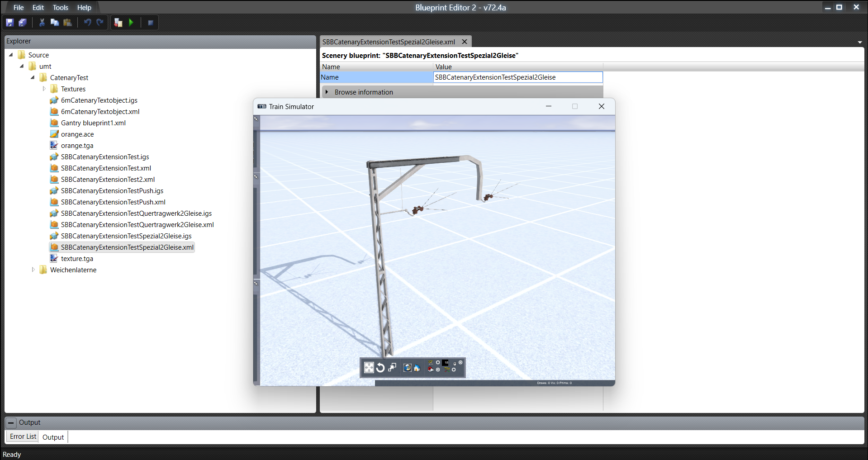Screen dimensions: 868x460
Task: Toggle the radio button beside the mouse icon
Action: click(460, 363)
